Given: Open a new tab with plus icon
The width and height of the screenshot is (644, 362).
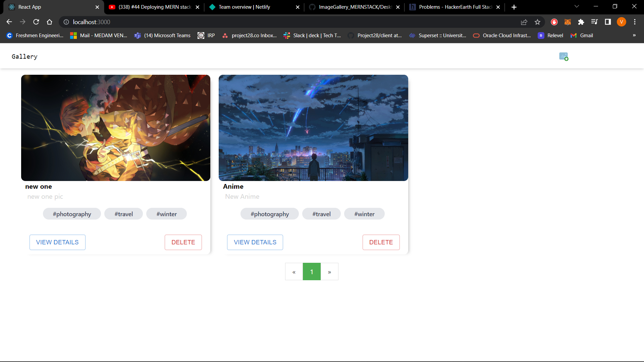Looking at the screenshot, I should click(x=514, y=7).
